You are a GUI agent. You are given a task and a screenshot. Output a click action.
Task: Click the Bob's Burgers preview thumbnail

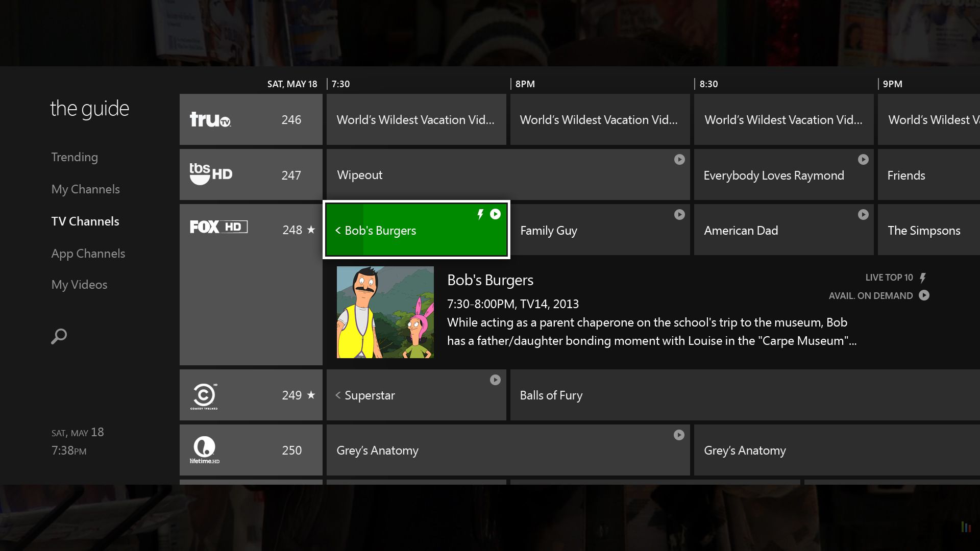[385, 312]
